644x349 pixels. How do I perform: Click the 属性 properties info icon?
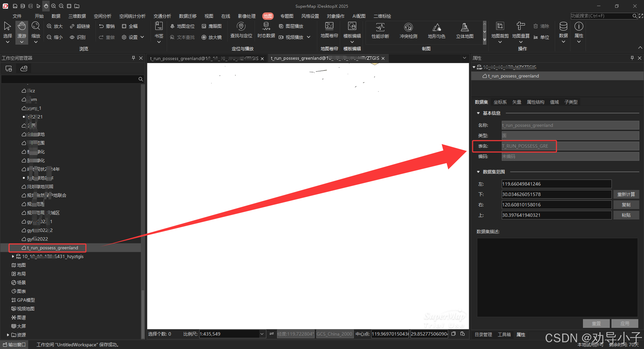[579, 26]
